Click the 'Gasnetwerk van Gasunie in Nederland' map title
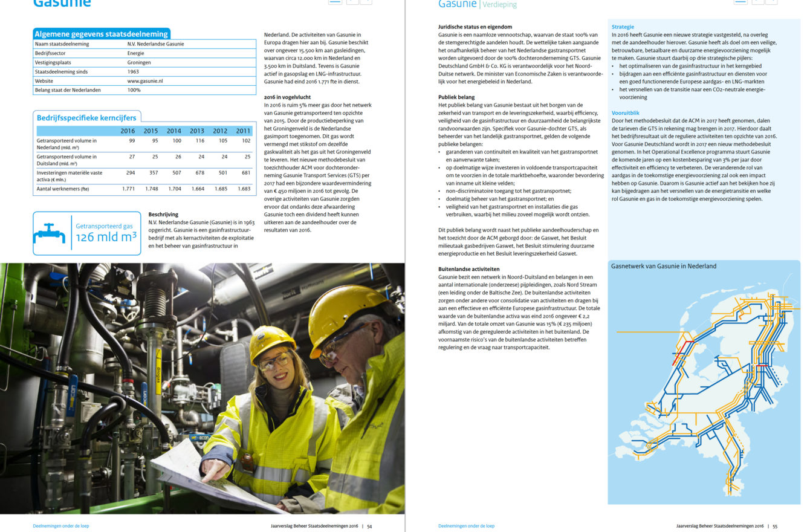Screen dimensions: 810x532 point(664,266)
